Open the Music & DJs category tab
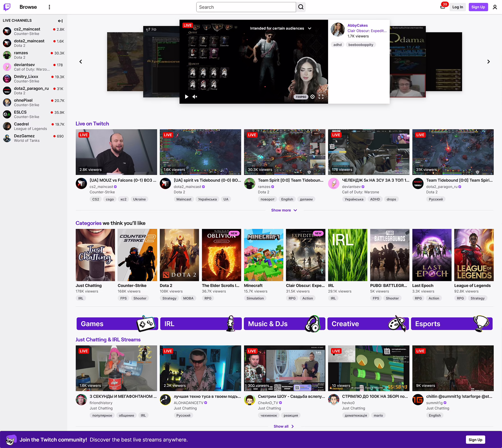The width and height of the screenshot is (502, 448). tap(284, 324)
